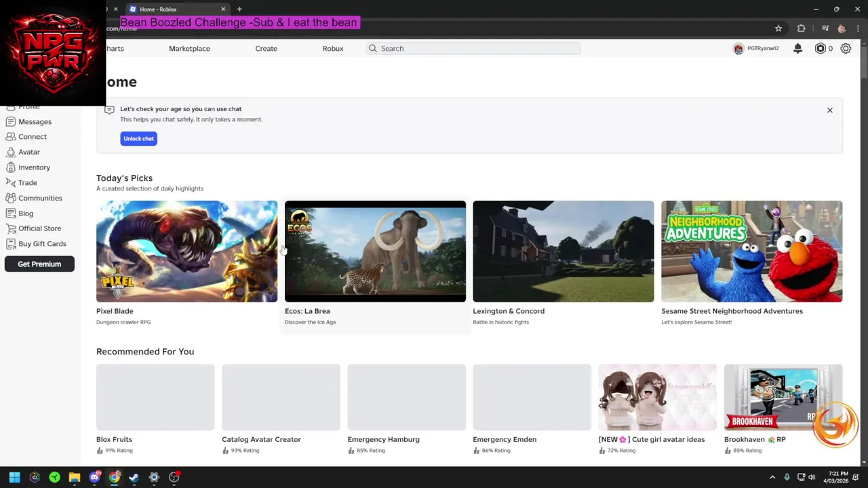
Task: Open the Robux balance icon
Action: pos(820,49)
